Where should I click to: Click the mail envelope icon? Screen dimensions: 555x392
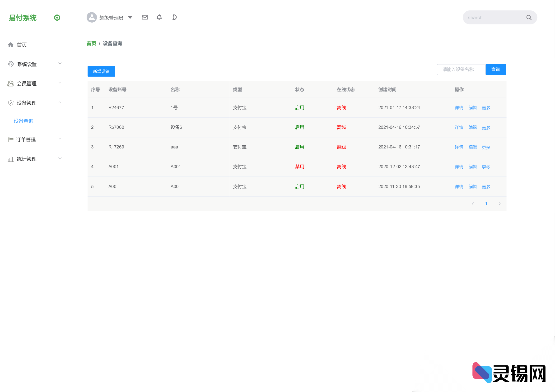145,17
